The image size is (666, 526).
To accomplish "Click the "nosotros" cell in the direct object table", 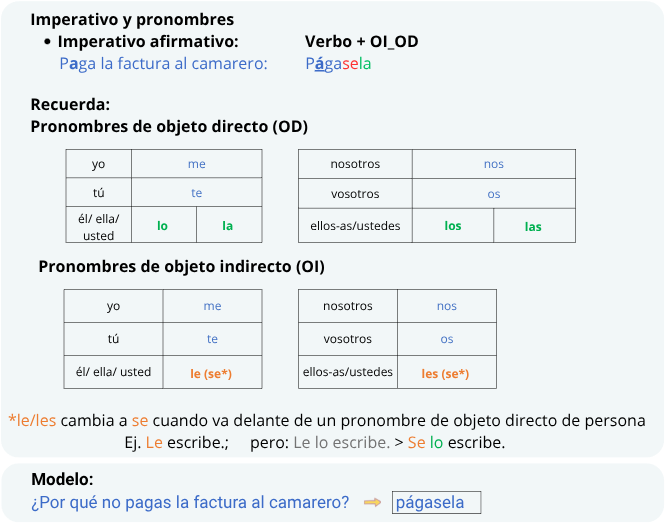I will pyautogui.click(x=355, y=164).
